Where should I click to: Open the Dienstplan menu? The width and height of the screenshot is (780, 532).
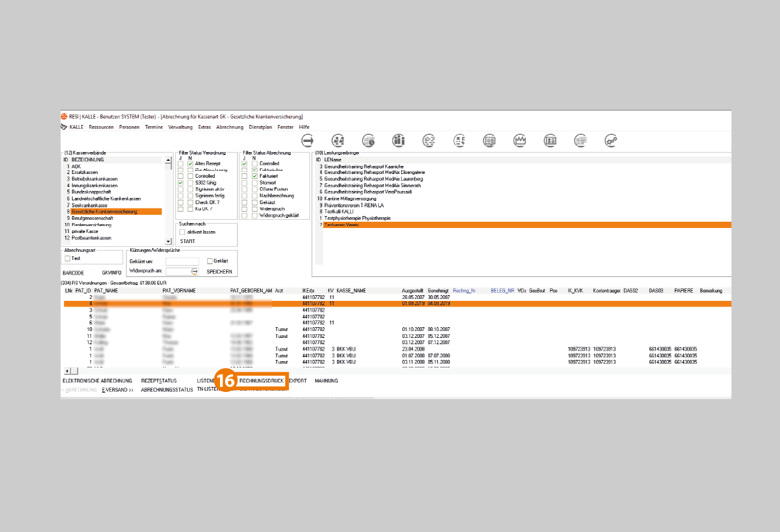tap(260, 127)
